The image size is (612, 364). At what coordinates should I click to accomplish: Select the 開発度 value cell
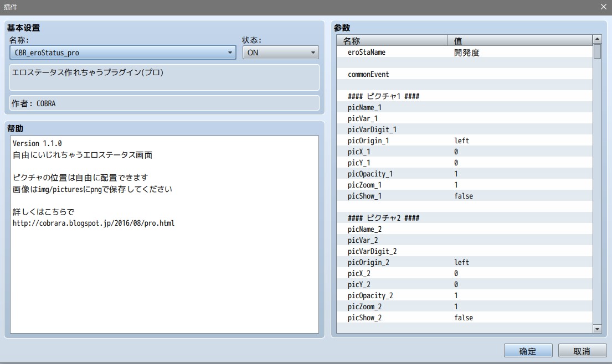pyautogui.click(x=466, y=53)
